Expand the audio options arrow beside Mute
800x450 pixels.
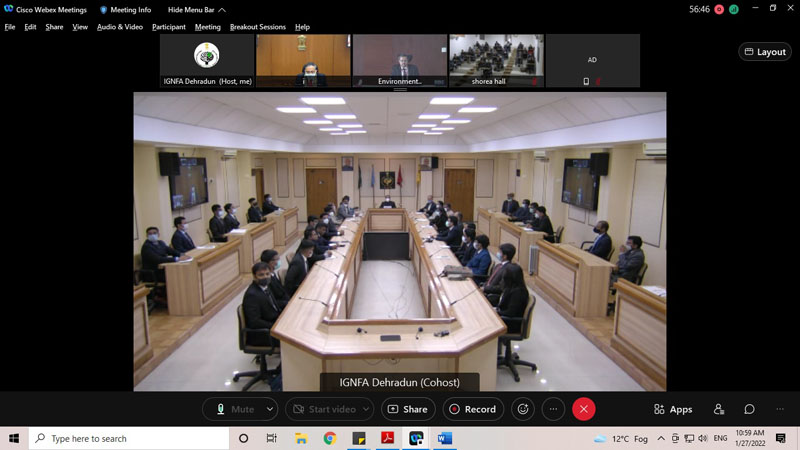coord(270,409)
